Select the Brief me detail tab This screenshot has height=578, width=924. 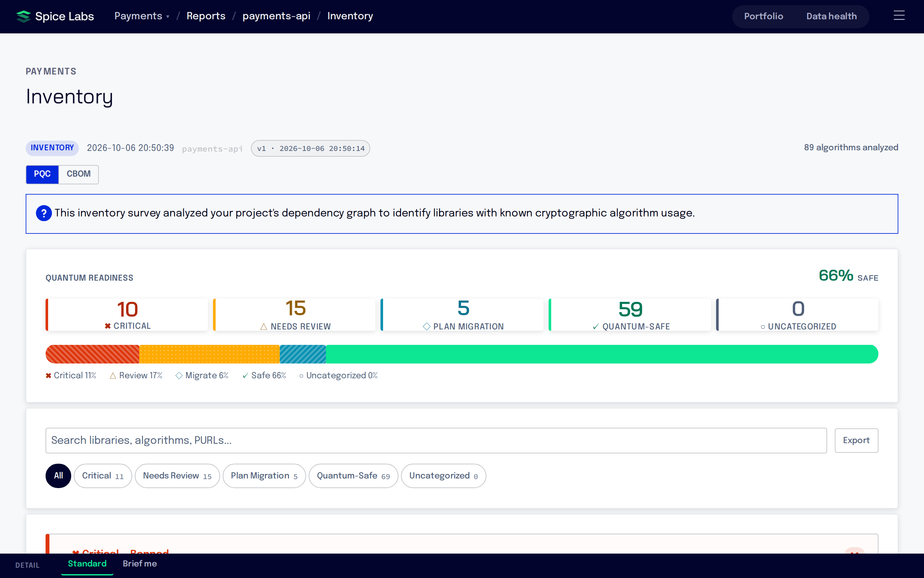[x=140, y=564]
